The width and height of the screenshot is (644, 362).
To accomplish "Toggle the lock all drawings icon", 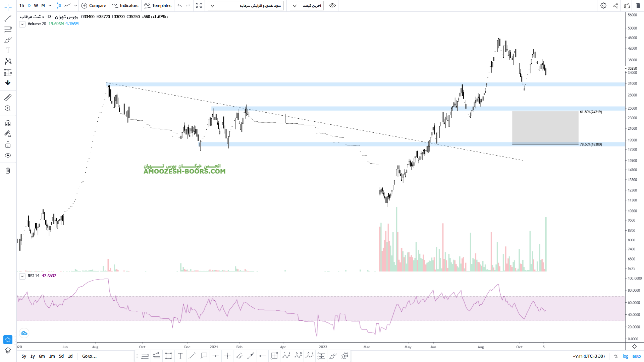I will click(x=8, y=145).
